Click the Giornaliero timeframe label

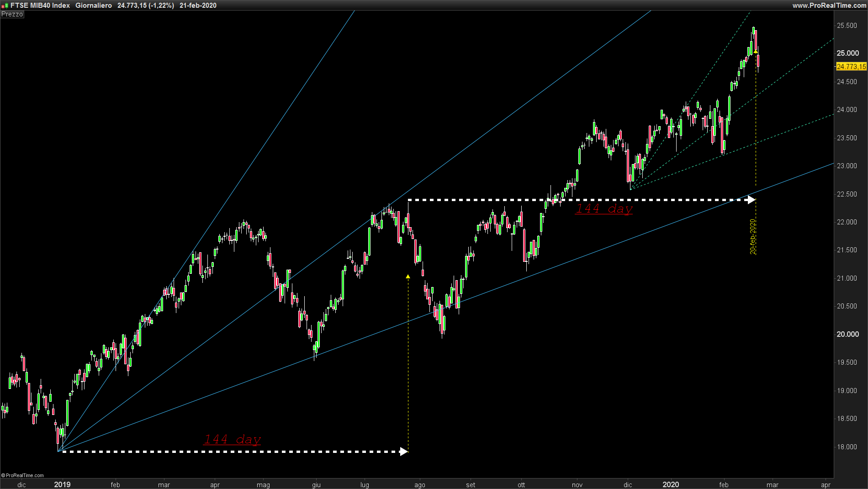(94, 5)
